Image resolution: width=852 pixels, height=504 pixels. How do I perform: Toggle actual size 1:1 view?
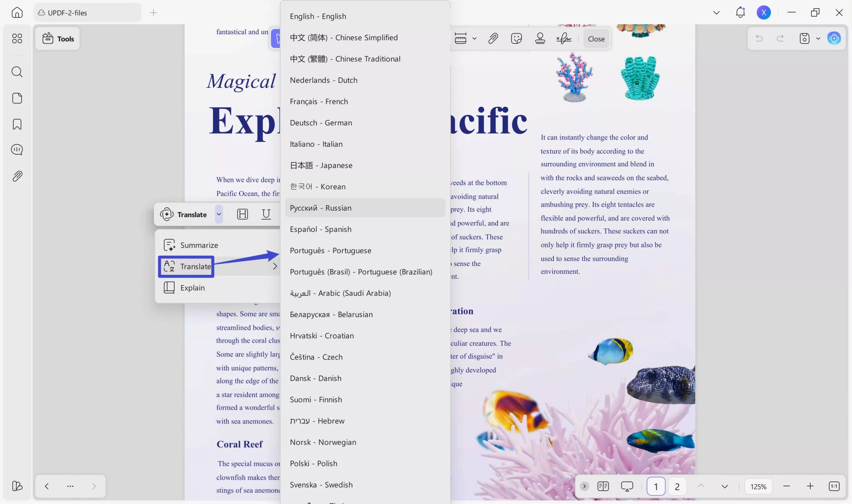835,486
